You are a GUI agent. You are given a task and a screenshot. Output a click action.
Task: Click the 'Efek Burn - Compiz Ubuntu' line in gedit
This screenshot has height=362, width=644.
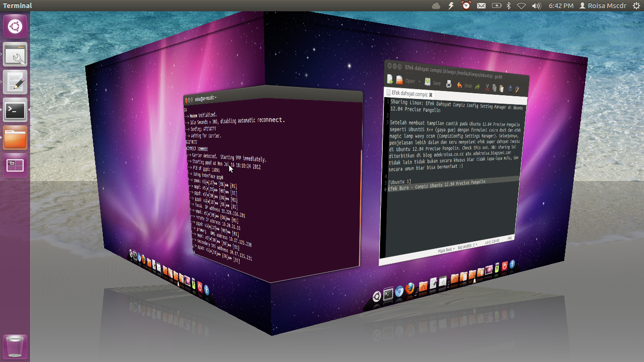point(437,185)
